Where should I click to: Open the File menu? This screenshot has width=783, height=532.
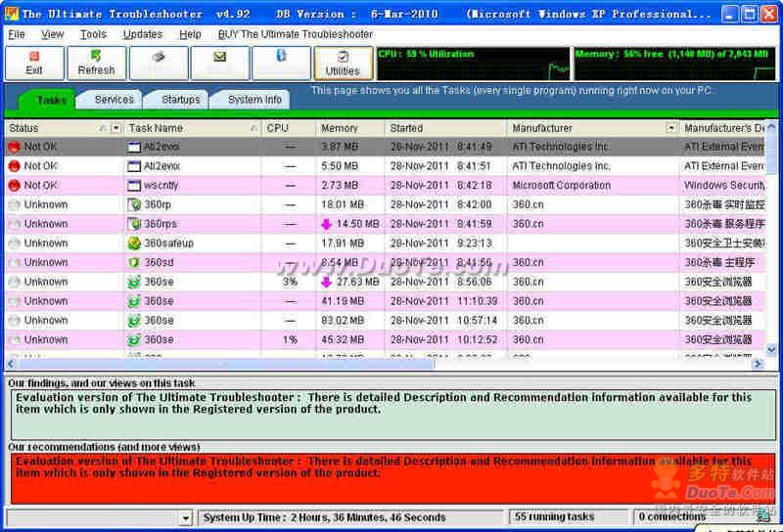(x=17, y=34)
